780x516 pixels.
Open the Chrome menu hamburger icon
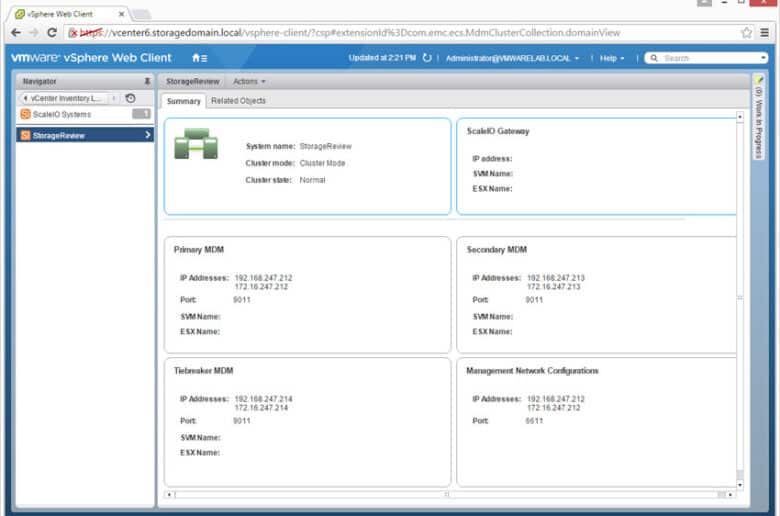tap(765, 33)
